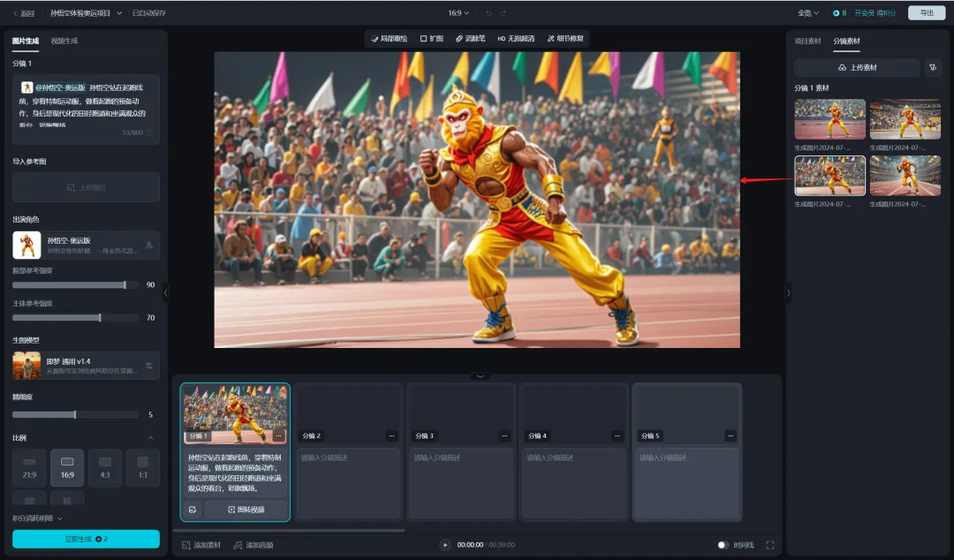Click the 立即生成 generate button

[86, 539]
